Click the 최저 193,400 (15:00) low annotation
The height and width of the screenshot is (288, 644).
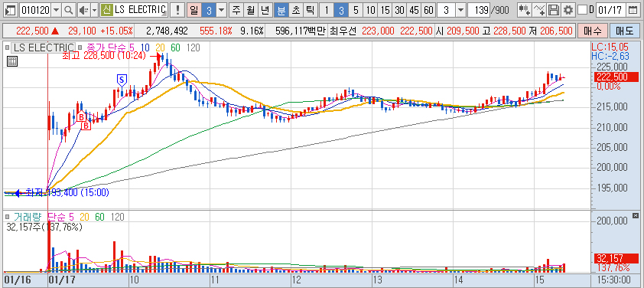tap(67, 192)
